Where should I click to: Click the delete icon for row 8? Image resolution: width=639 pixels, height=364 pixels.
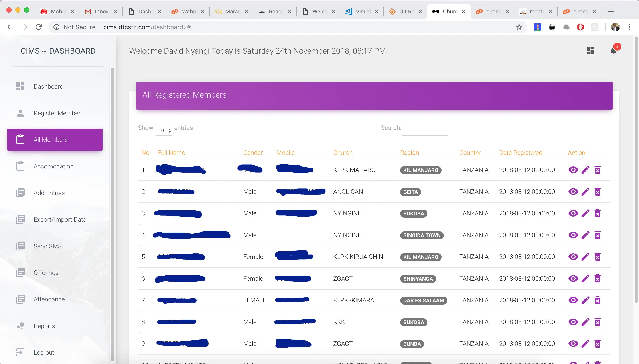point(598,322)
